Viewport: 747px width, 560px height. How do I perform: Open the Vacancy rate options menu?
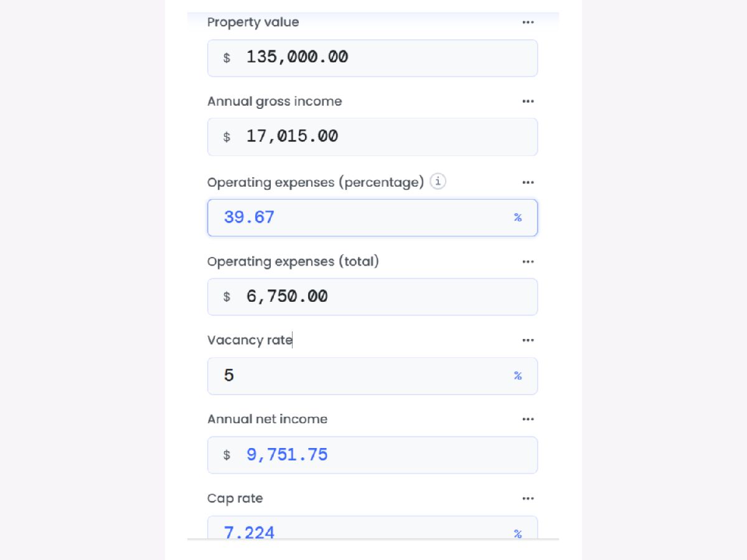(x=528, y=340)
